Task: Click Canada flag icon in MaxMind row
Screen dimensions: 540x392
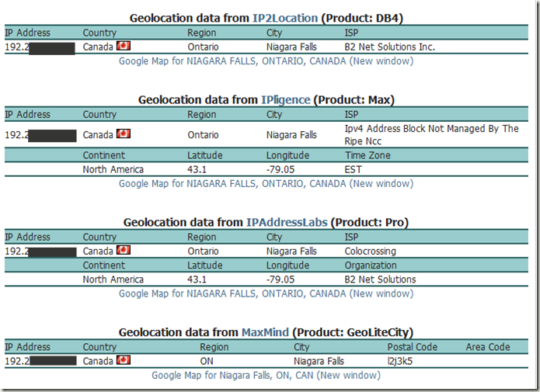Action: click(x=124, y=360)
